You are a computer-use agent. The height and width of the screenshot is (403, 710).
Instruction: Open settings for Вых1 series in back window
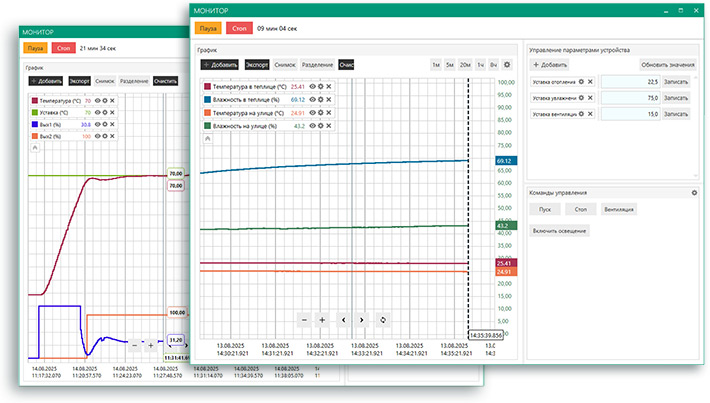click(105, 125)
